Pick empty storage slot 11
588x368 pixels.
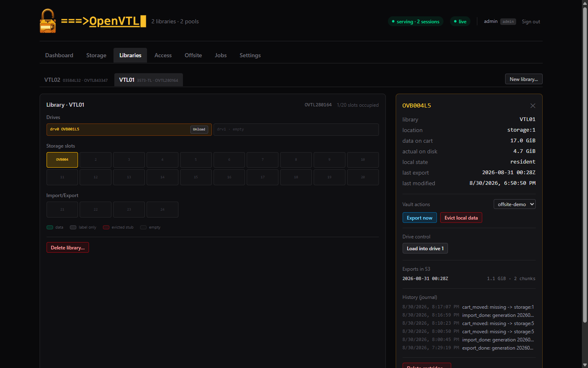[x=62, y=177]
